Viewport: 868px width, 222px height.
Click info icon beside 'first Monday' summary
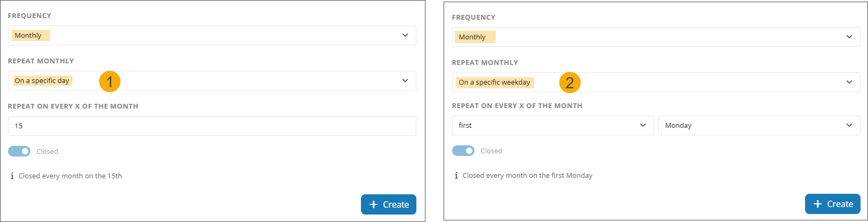point(456,175)
